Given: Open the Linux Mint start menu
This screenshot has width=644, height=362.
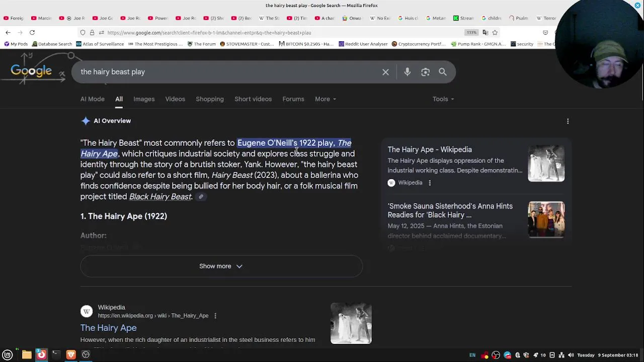Looking at the screenshot, I should pyautogui.click(x=8, y=355).
